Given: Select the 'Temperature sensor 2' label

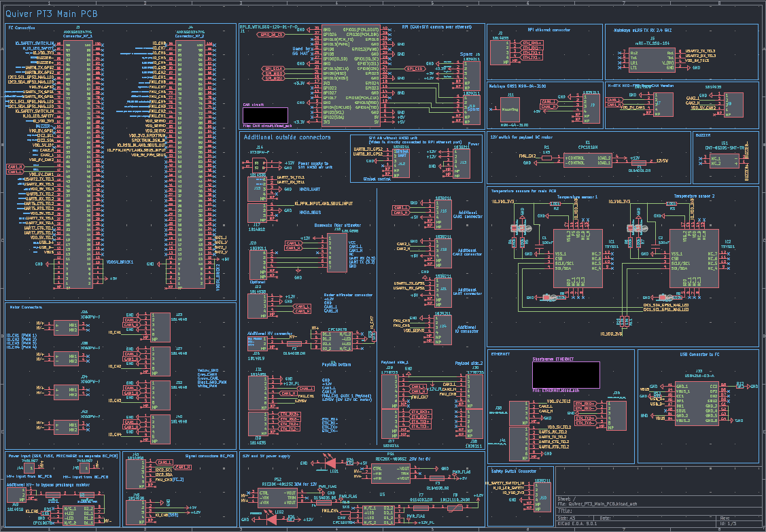Looking at the screenshot, I should 694,196.
